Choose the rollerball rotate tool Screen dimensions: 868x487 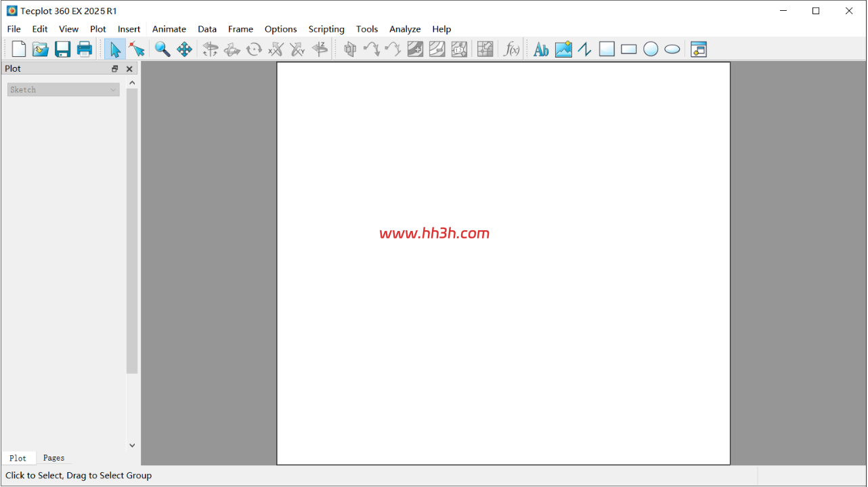(x=232, y=49)
